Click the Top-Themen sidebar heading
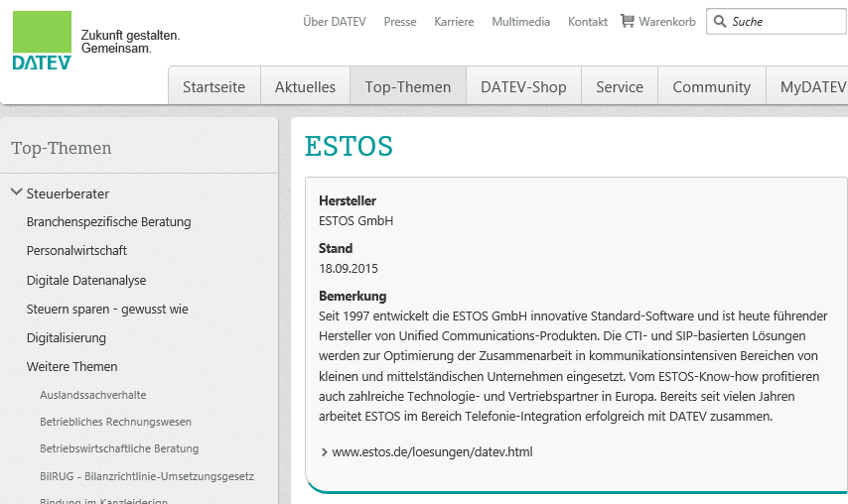This screenshot has height=504, width=848. pos(62,148)
